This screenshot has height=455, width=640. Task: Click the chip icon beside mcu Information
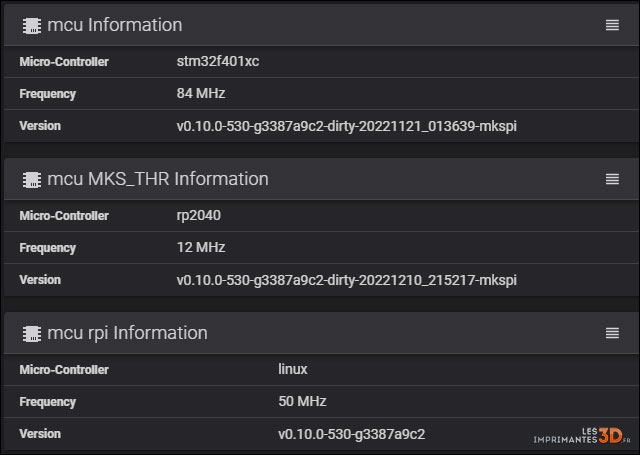point(31,25)
